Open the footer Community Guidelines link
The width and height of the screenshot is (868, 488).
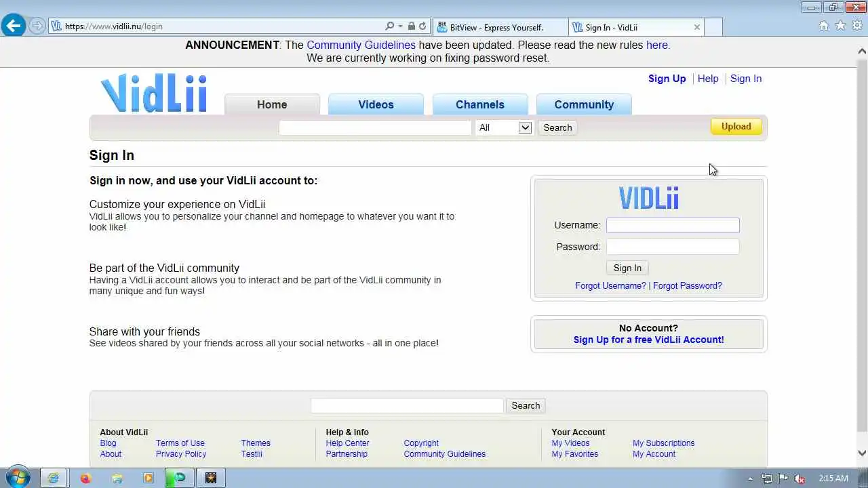coord(445,454)
